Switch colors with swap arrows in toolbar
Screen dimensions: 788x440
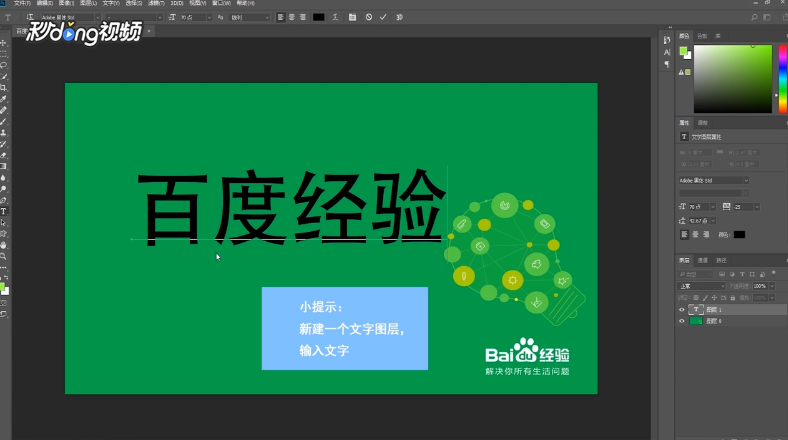coord(6,278)
